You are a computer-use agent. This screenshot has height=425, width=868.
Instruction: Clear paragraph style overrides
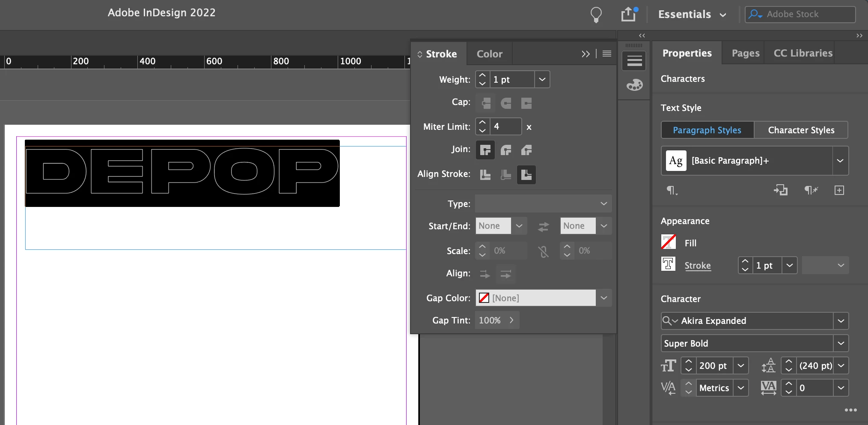pos(811,190)
